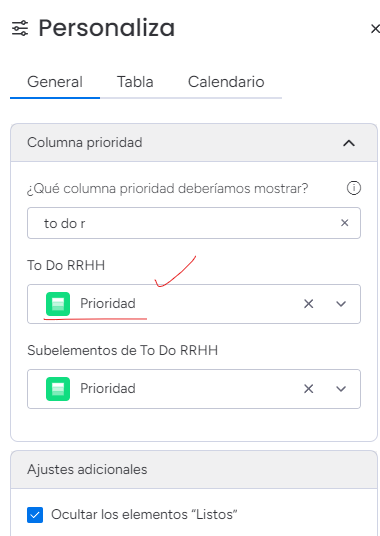Click the Ajustes adicionales section header
The image size is (380, 536).
(x=194, y=470)
